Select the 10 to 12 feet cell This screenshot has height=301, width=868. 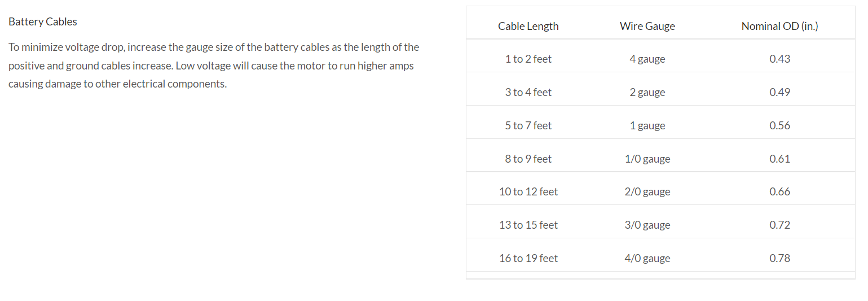tap(528, 191)
